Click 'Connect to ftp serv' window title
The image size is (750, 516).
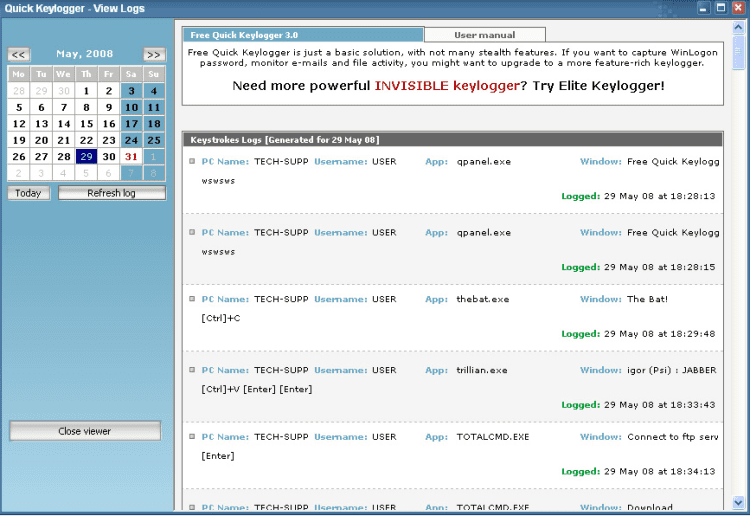tap(673, 437)
